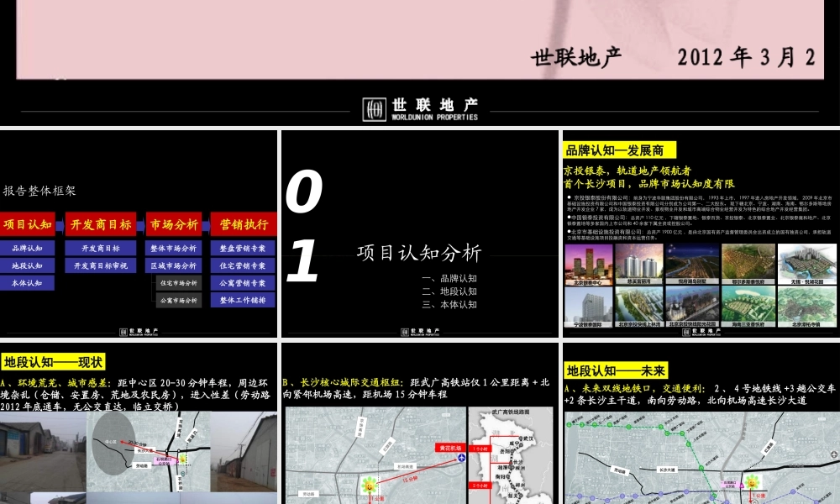Click the yellow 地段认知——未来 title label
This screenshot has height=504, width=840.
[616, 370]
